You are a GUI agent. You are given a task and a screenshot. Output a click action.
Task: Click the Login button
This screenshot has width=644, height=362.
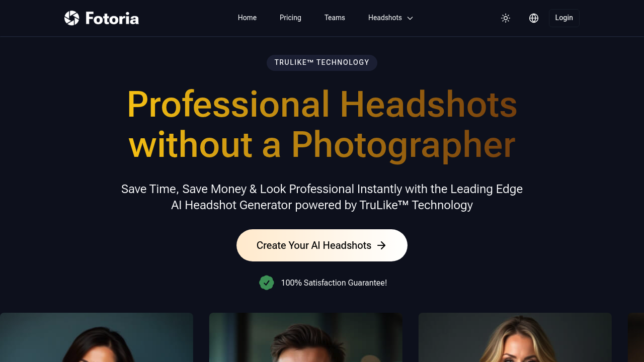pos(564,18)
